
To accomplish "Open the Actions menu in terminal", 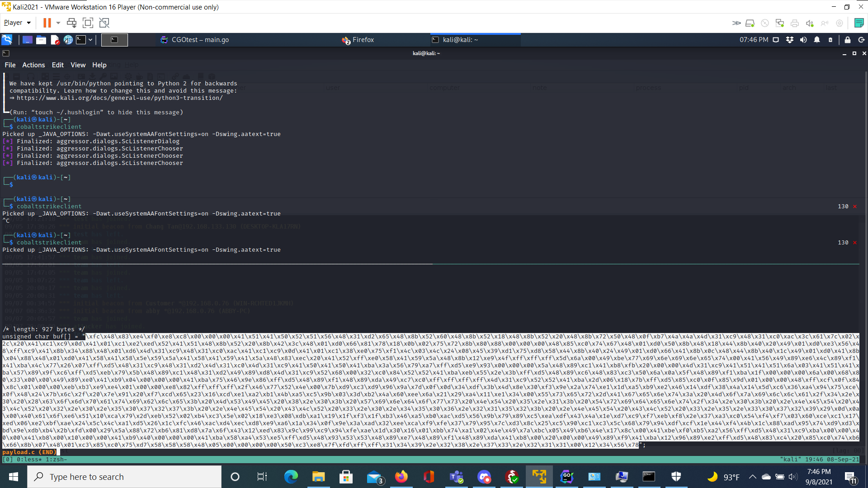I will 33,65.
